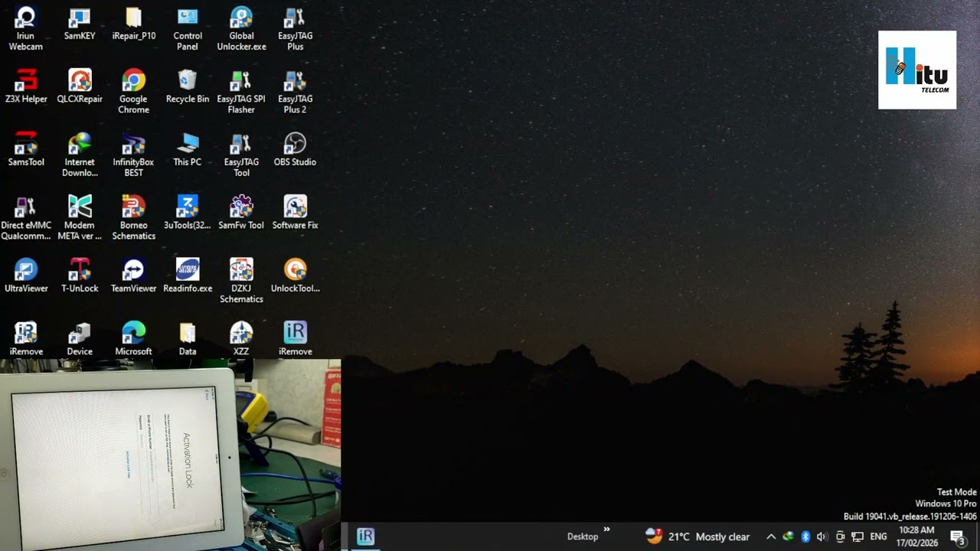Expand the Desktop toolbar double chevron

point(606,529)
